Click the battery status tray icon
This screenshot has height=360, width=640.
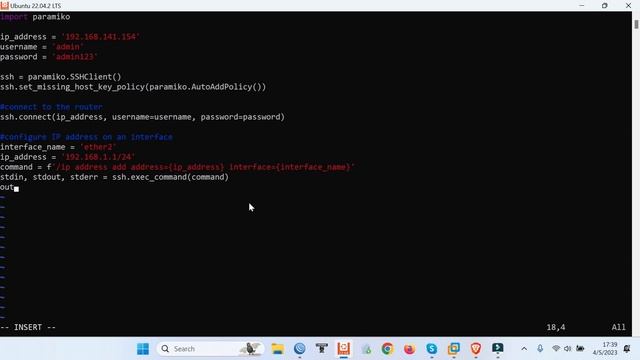(580, 349)
